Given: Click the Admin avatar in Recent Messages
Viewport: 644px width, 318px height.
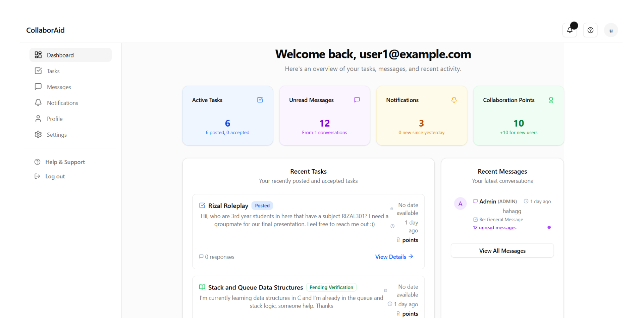Looking at the screenshot, I should coord(460,203).
